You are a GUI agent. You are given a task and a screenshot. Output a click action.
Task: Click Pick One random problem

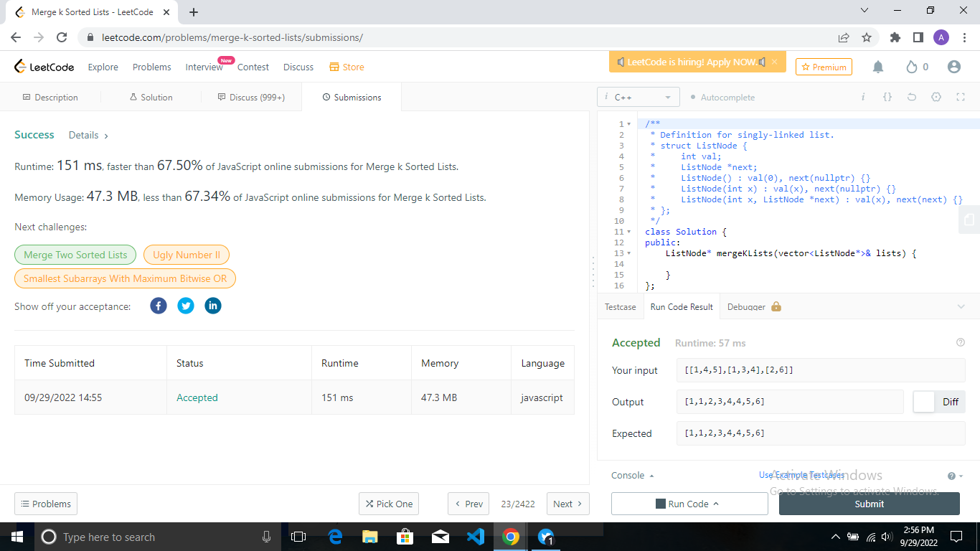tap(389, 504)
